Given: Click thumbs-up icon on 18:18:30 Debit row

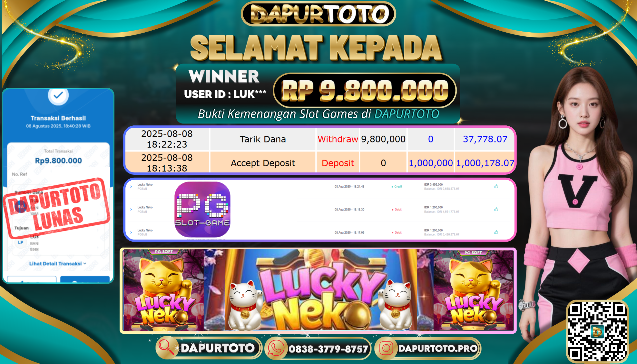Looking at the screenshot, I should 496,209.
